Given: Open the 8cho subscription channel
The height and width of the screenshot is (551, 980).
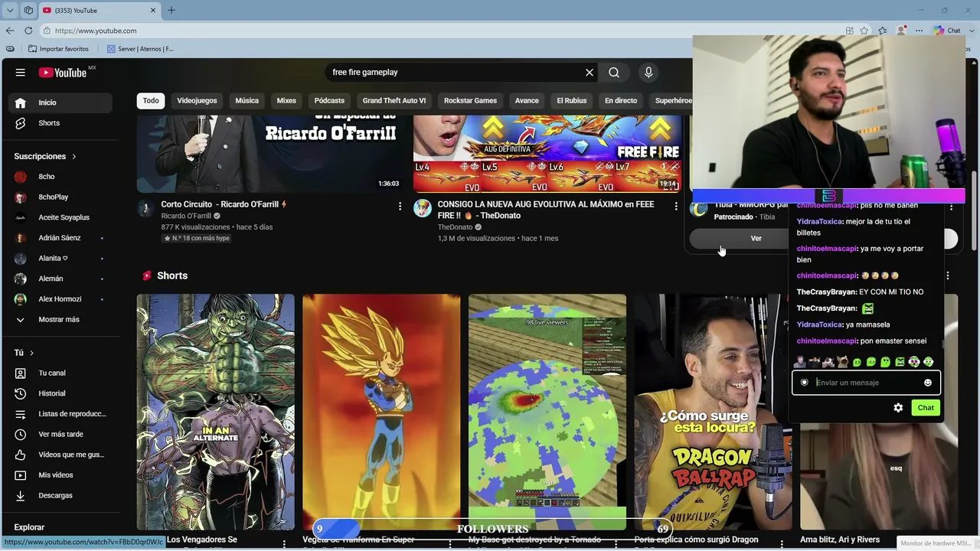Looking at the screenshot, I should (x=60, y=177).
